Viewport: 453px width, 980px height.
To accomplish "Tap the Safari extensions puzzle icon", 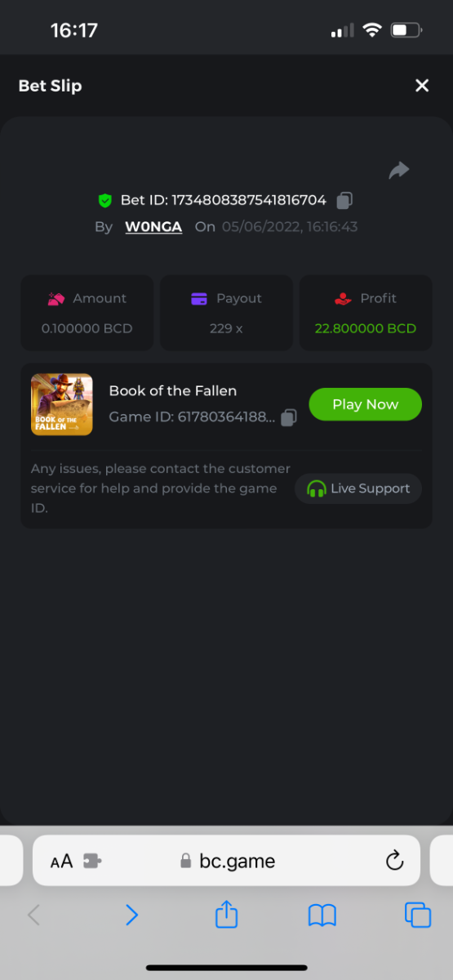I will (92, 861).
